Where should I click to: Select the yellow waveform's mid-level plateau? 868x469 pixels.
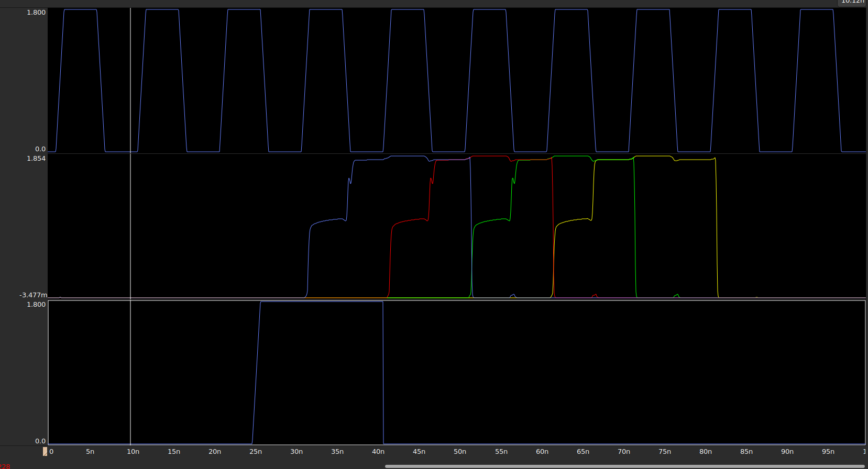(574, 220)
